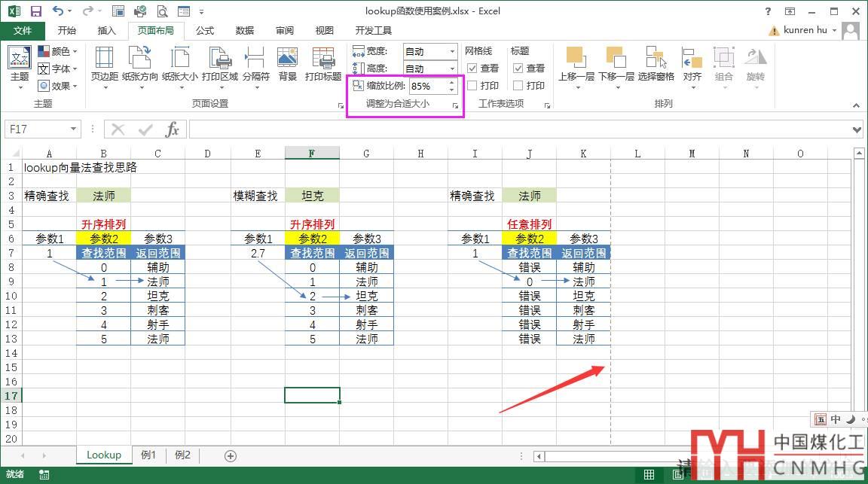This screenshot has height=484, width=868.
Task: Add a new sheet with plus button
Action: pyautogui.click(x=231, y=455)
